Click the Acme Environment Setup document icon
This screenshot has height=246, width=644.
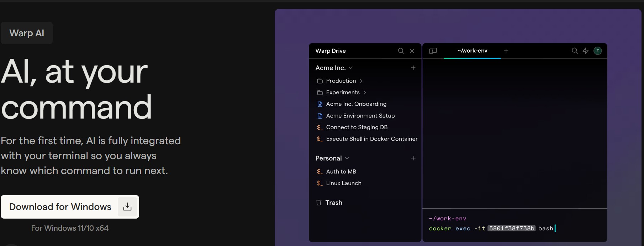click(x=320, y=116)
